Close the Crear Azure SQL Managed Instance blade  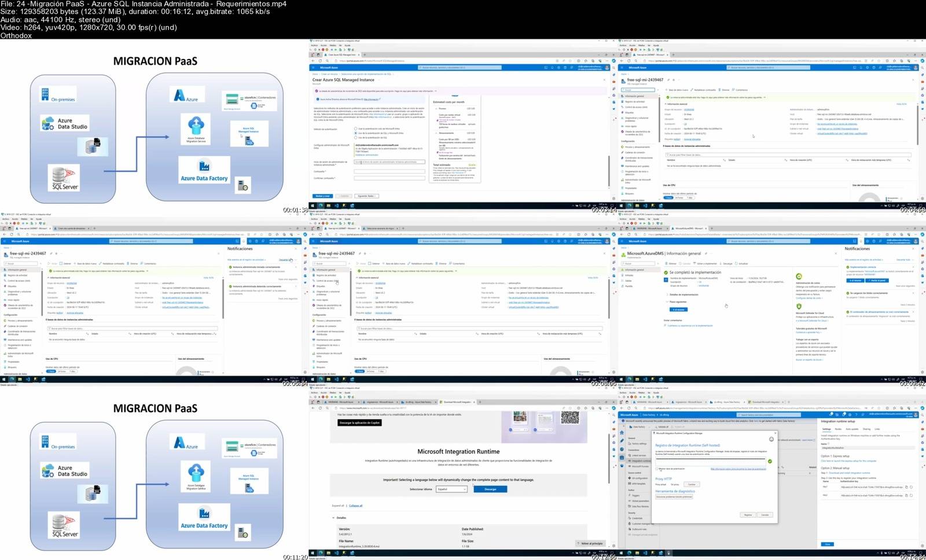[604, 80]
